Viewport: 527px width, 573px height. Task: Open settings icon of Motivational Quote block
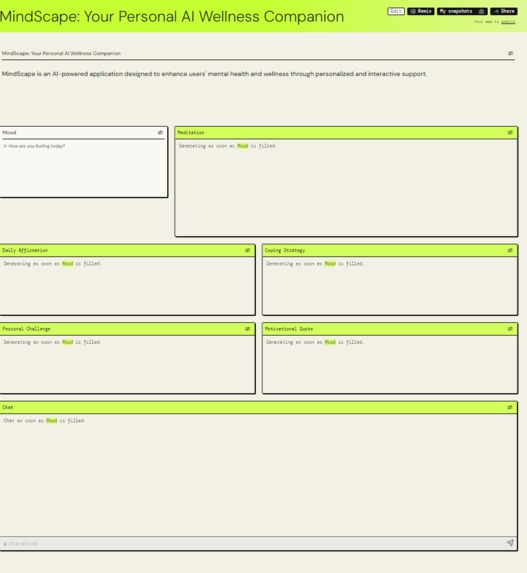[510, 329]
